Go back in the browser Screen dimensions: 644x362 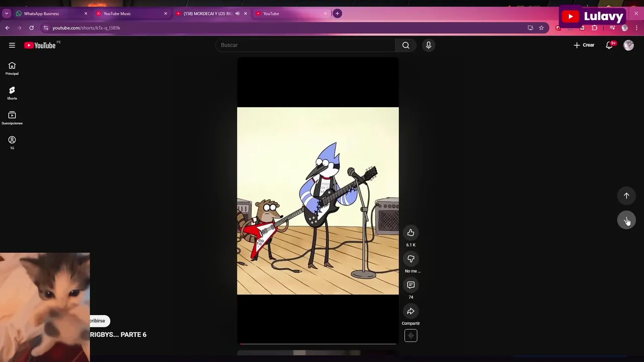point(7,28)
